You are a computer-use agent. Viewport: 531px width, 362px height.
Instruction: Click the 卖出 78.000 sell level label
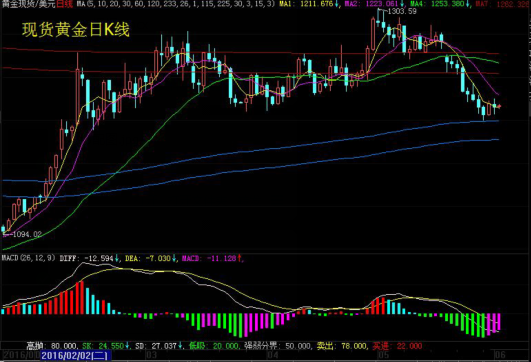click(x=342, y=346)
